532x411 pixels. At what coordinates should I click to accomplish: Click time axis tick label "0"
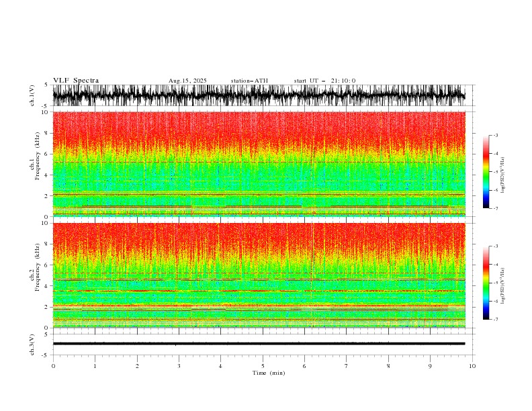(x=53, y=366)
